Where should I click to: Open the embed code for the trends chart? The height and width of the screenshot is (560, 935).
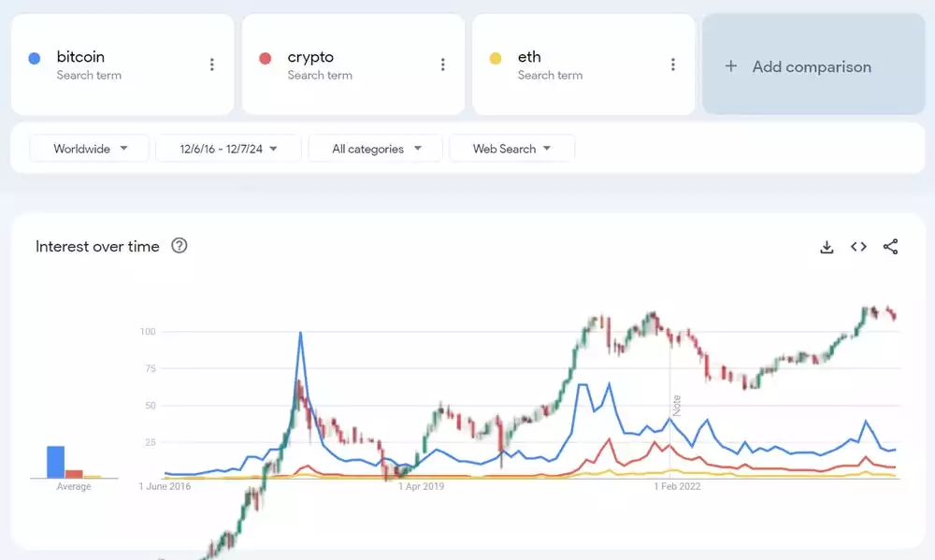tap(858, 247)
